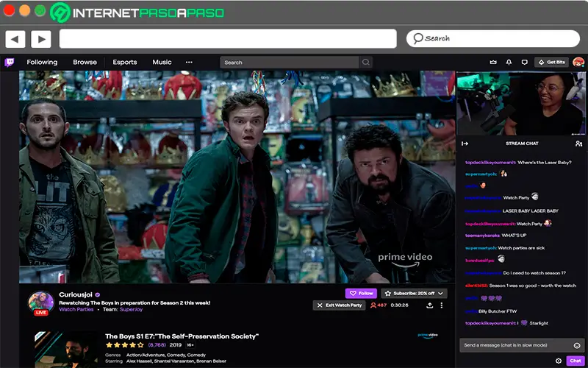Open the Curiousjoi channel name link
Screen dimensions: 588x368
click(x=76, y=295)
